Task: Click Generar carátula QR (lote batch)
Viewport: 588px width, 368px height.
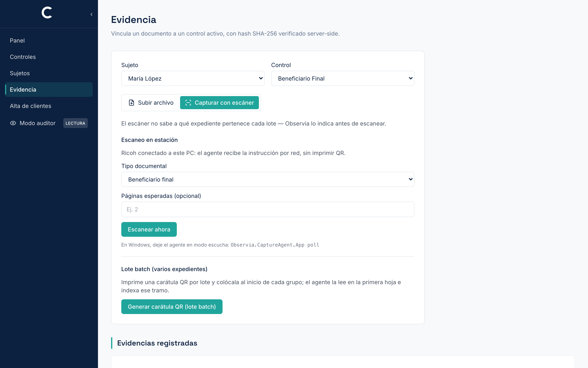Action: 172,307
